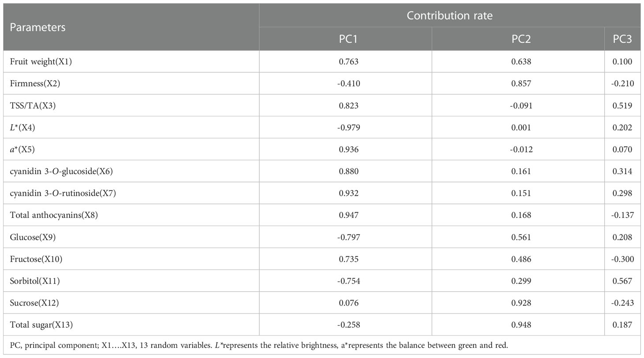Select Sorbitol PC3 value 0.567

(622, 281)
